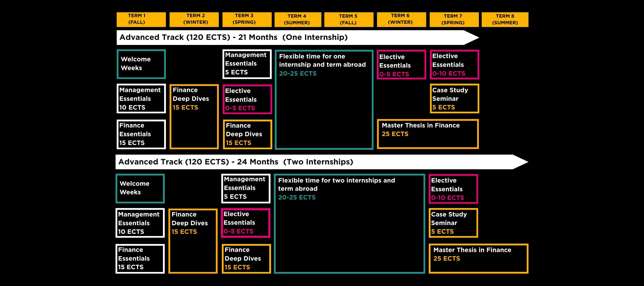Select Management Essentials 10 ECTS in Term 1

(141, 99)
